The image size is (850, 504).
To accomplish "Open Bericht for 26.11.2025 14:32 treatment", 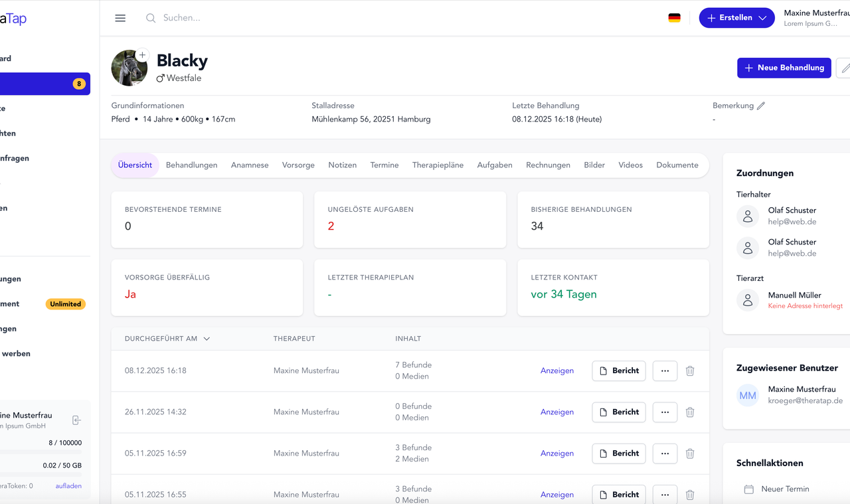I will tap(619, 412).
